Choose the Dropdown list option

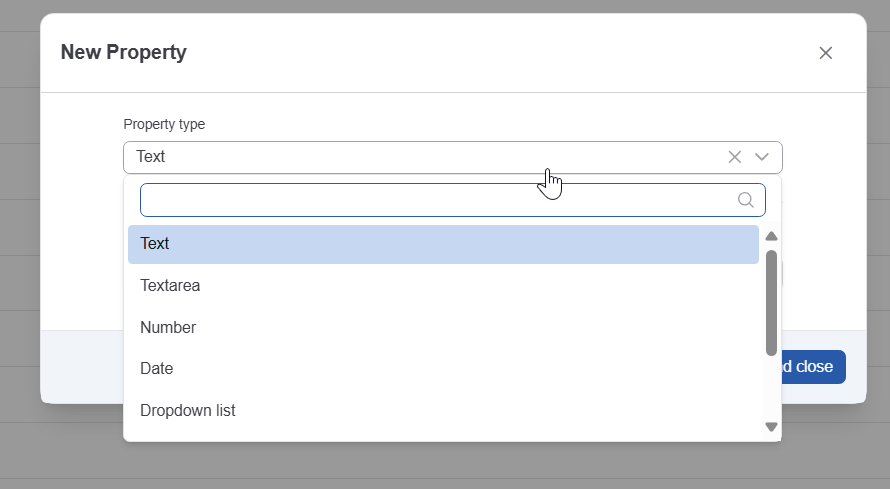tap(188, 411)
